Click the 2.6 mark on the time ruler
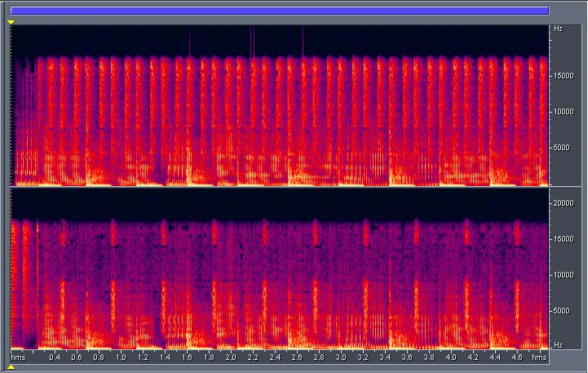This screenshot has width=588, height=373. point(297,357)
